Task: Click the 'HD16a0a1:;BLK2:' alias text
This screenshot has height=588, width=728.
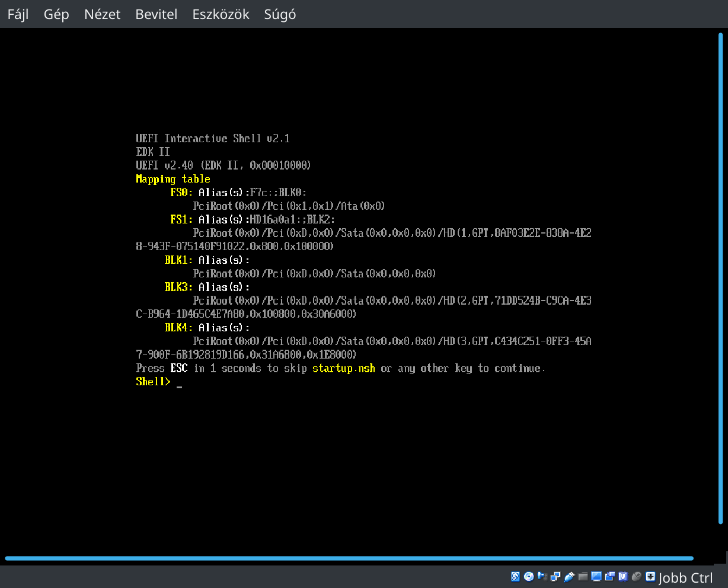Action: 293,219
